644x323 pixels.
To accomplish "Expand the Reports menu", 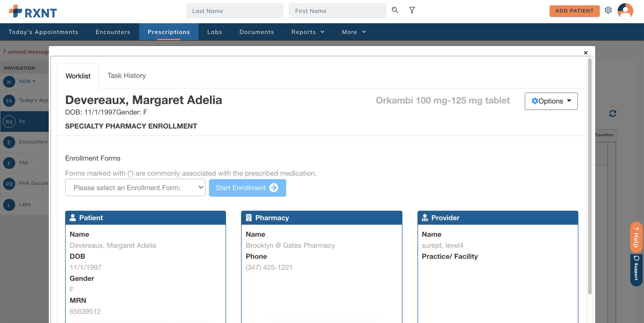I will tap(308, 32).
